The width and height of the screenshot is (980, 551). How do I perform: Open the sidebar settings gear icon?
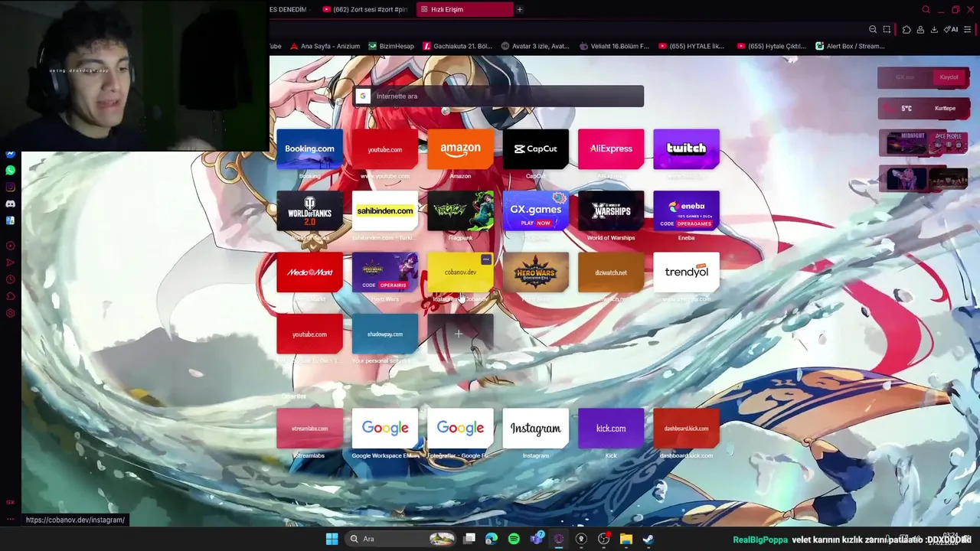coord(10,313)
